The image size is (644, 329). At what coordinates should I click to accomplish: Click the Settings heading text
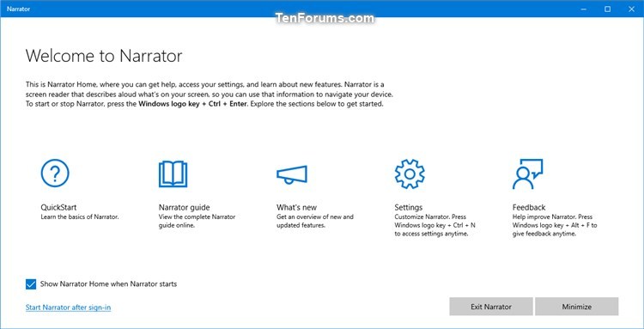[408, 207]
